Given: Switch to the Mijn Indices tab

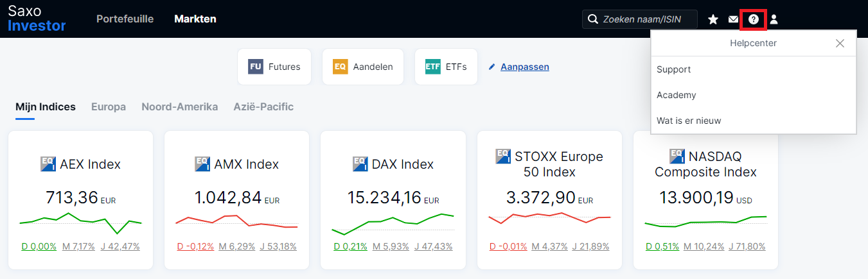Looking at the screenshot, I should [x=46, y=107].
